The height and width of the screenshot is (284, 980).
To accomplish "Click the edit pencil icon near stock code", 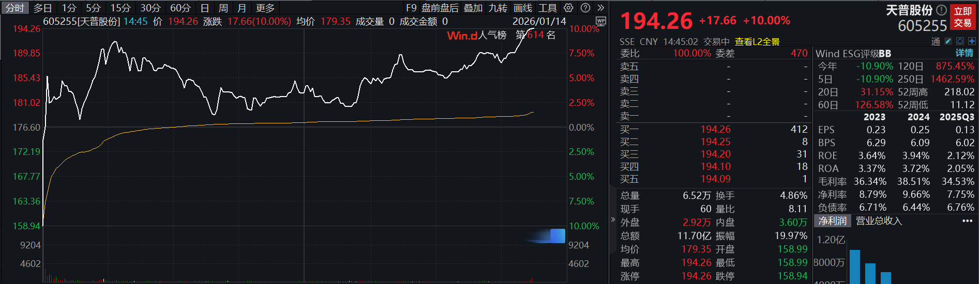I will (948, 41).
